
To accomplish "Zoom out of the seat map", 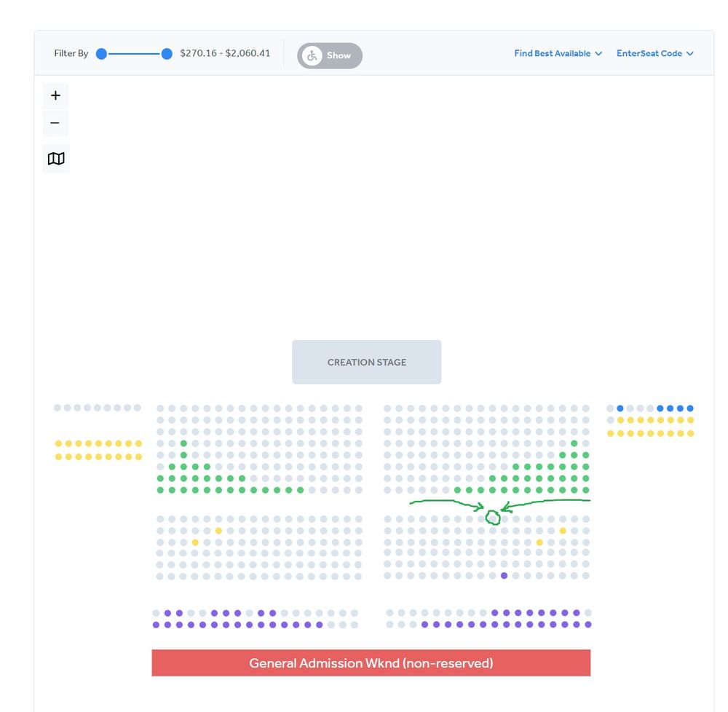I will click(x=55, y=123).
